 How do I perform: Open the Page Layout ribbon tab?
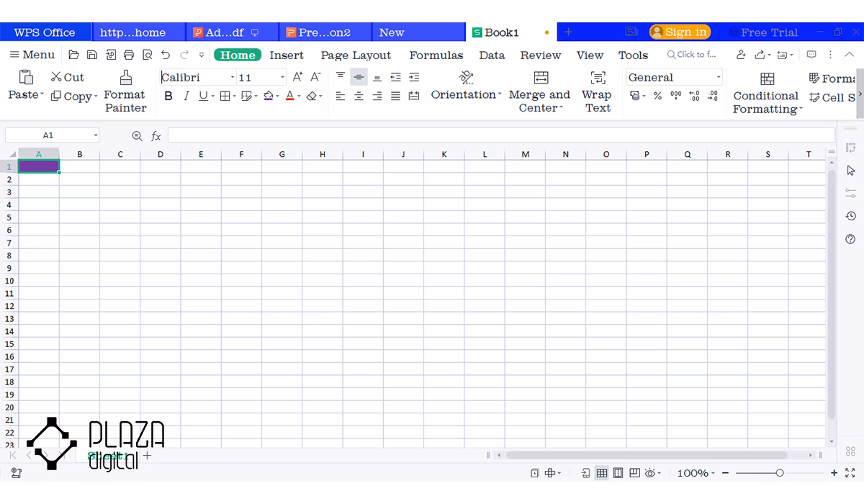356,55
